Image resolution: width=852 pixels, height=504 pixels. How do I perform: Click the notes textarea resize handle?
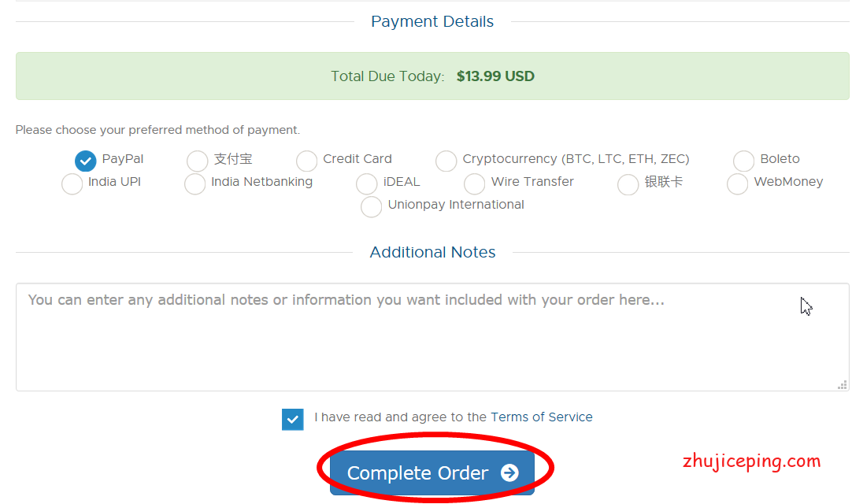[x=843, y=385]
